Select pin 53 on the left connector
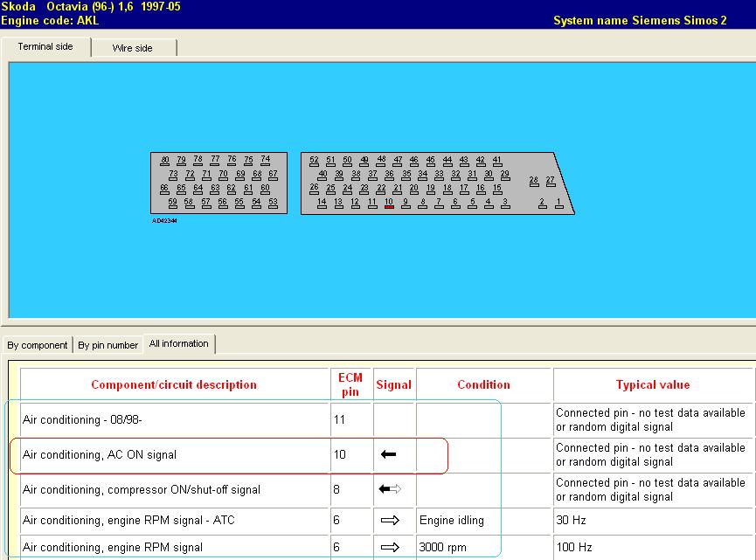The height and width of the screenshot is (560, 756). [273, 204]
